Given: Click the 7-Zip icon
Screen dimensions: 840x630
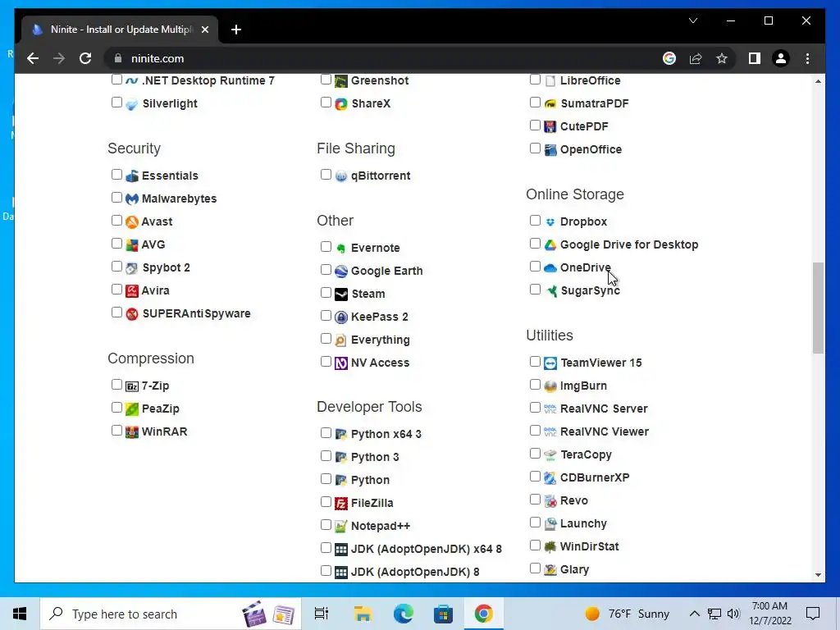Looking at the screenshot, I should pyautogui.click(x=132, y=386).
